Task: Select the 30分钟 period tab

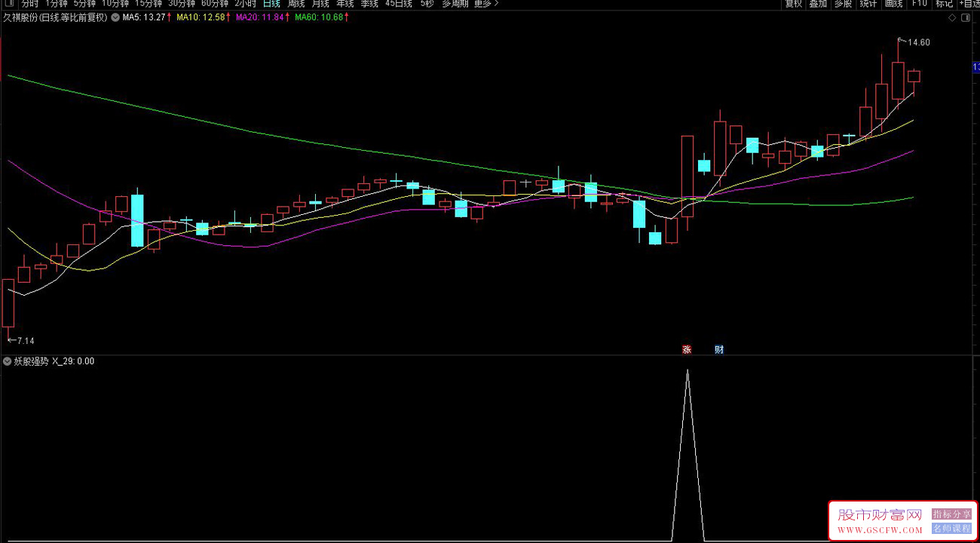Action: click(x=182, y=4)
